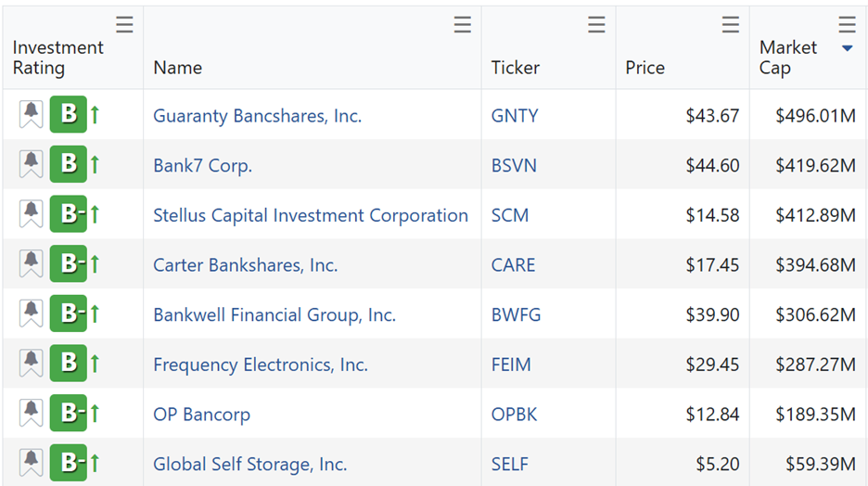The width and height of the screenshot is (868, 486).
Task: Sort the table by the Price header
Action: click(645, 68)
